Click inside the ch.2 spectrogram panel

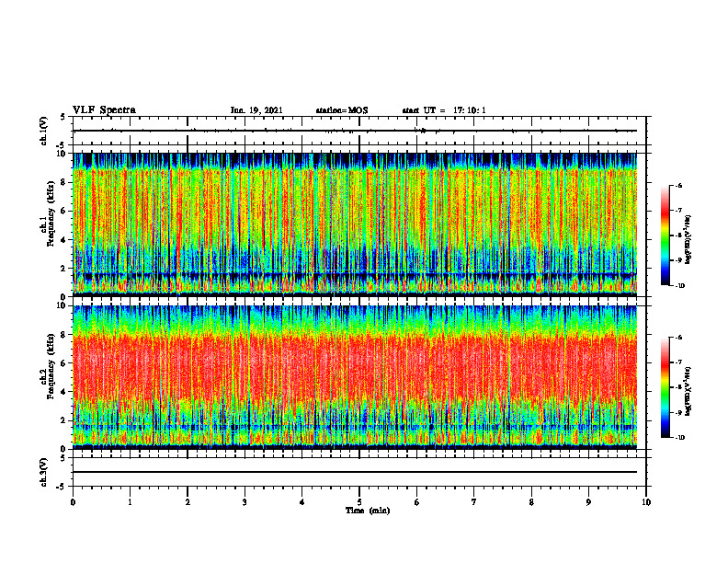point(355,377)
